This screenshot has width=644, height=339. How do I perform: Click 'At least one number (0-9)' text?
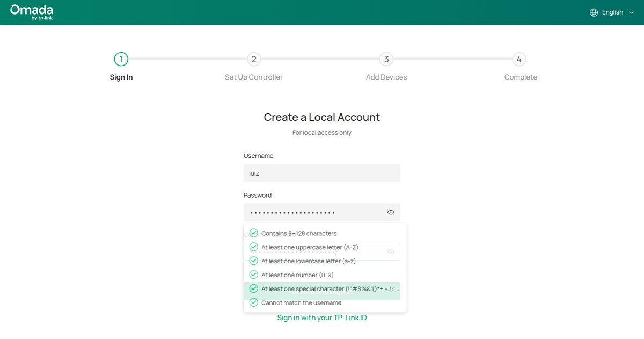[x=297, y=275]
